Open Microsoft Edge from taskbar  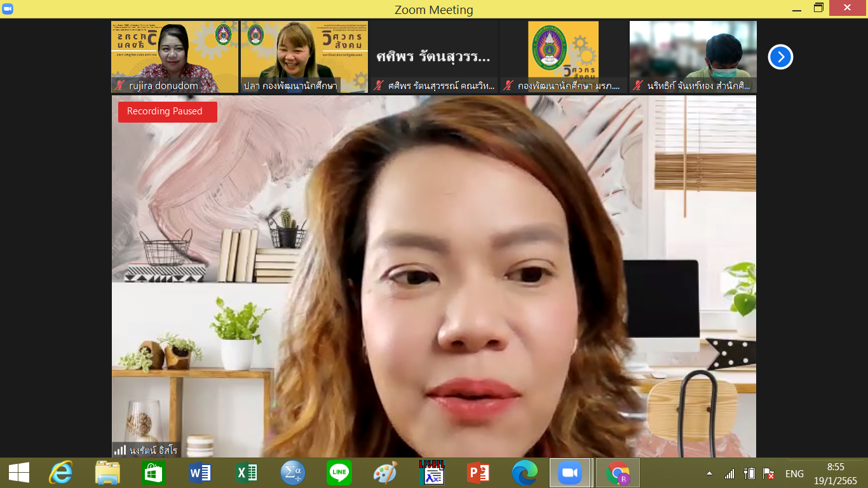pyautogui.click(x=525, y=473)
